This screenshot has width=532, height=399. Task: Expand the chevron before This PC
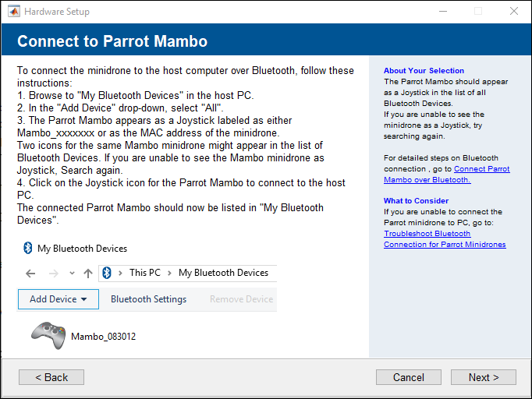[120, 273]
